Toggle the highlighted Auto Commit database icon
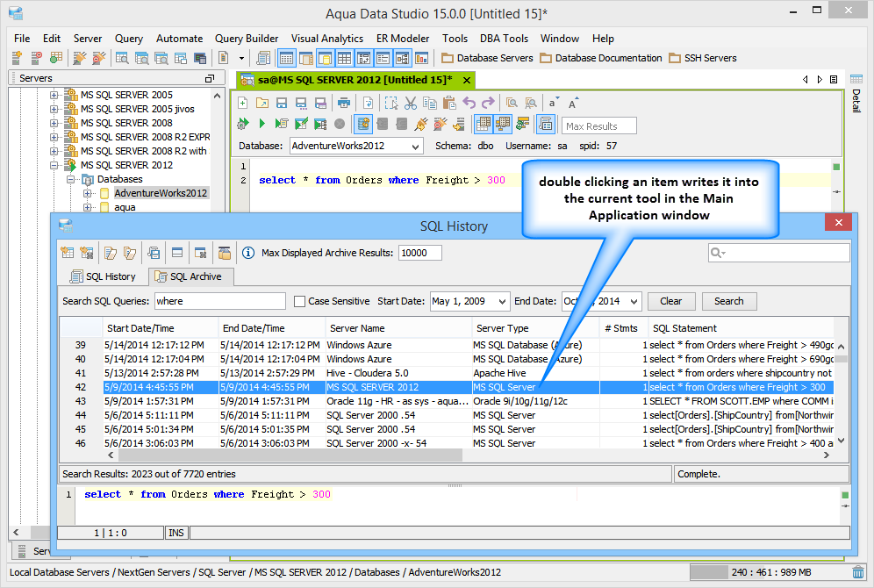Viewport: 874px width, 588px height. [x=363, y=124]
